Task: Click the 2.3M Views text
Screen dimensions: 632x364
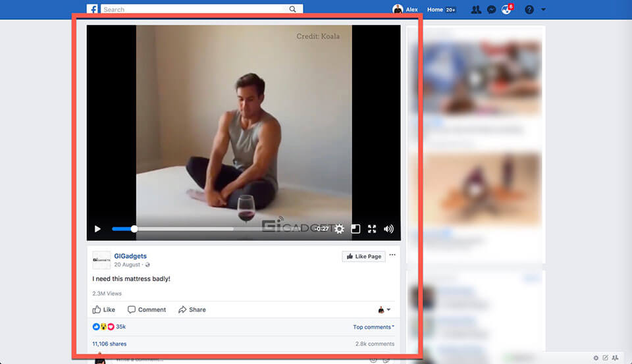Action: (107, 294)
